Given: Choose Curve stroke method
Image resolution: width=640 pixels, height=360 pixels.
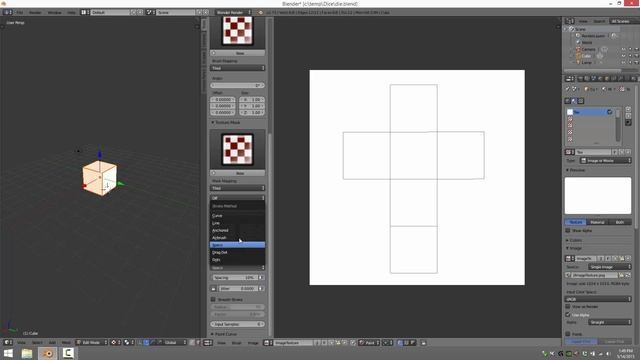Looking at the screenshot, I should 238,216.
